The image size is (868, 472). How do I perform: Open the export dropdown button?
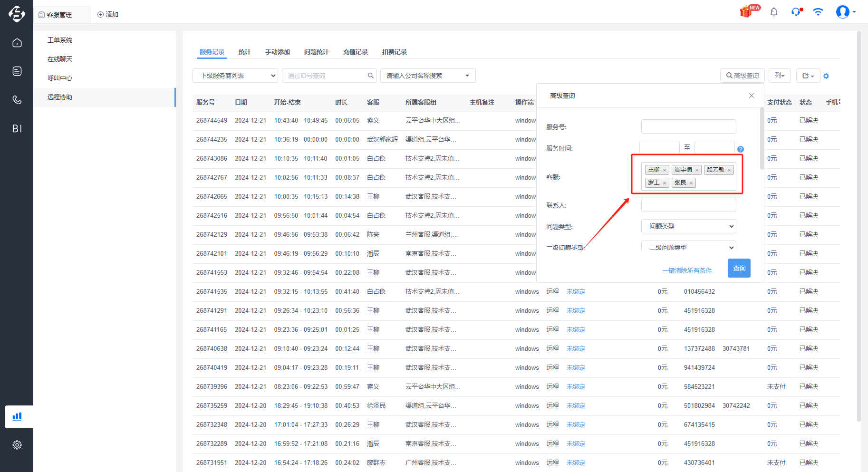tap(808, 76)
